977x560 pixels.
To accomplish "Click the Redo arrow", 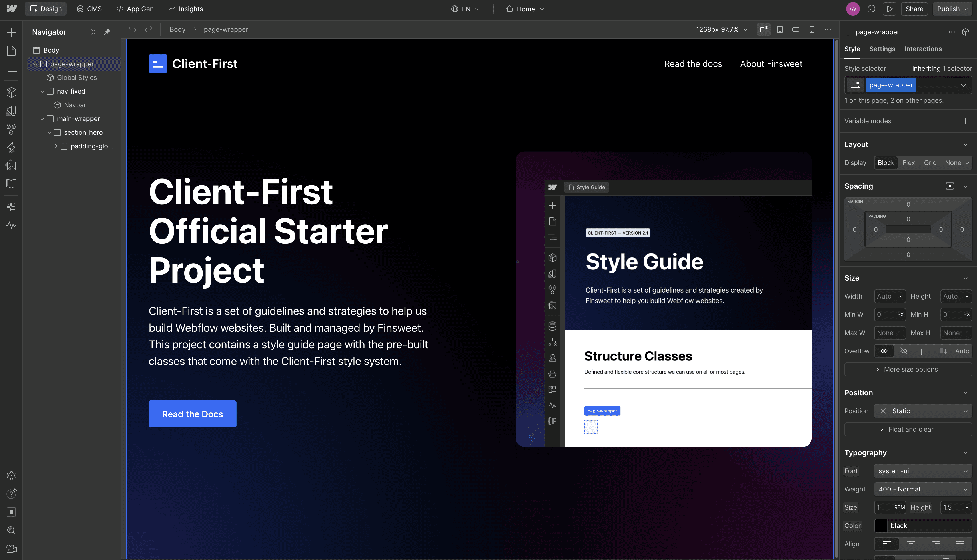I will 149,29.
